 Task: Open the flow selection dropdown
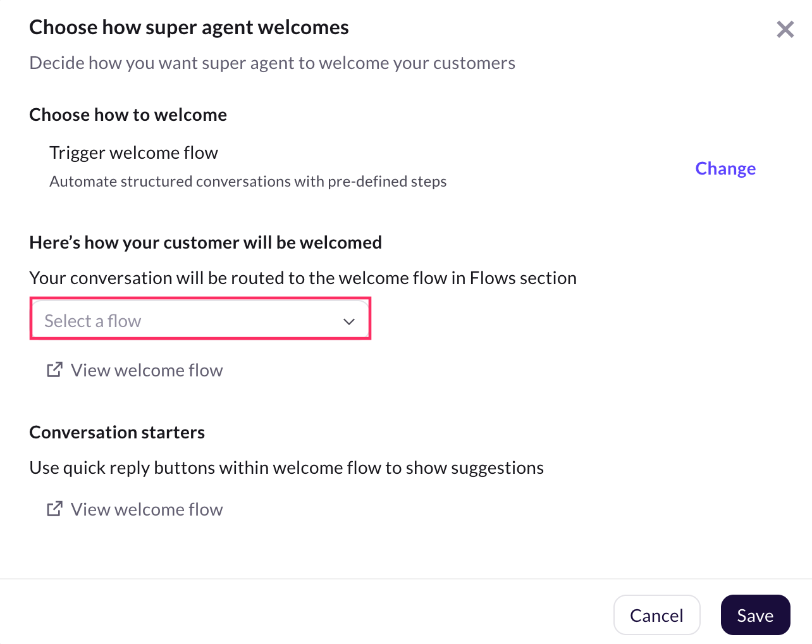[200, 321]
